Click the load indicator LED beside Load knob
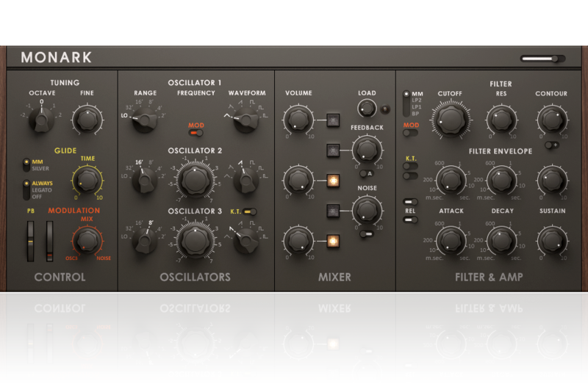 tap(385, 109)
